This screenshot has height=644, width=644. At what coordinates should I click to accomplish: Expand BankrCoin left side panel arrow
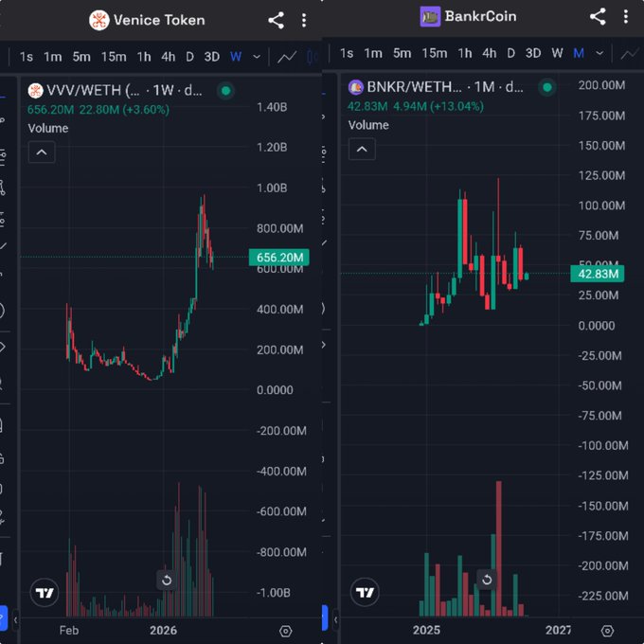click(x=335, y=619)
